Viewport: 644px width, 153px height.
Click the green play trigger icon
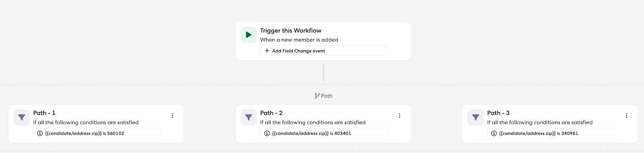pyautogui.click(x=249, y=35)
